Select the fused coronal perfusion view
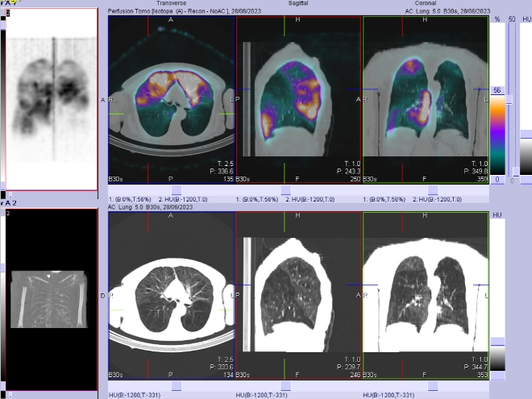 pyautogui.click(x=425, y=101)
